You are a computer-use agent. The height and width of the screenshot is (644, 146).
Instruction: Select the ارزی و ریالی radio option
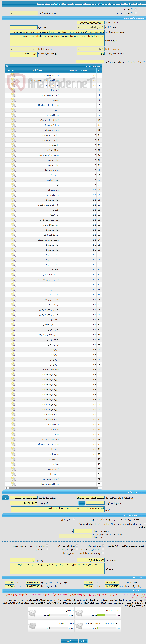click(74, 519)
